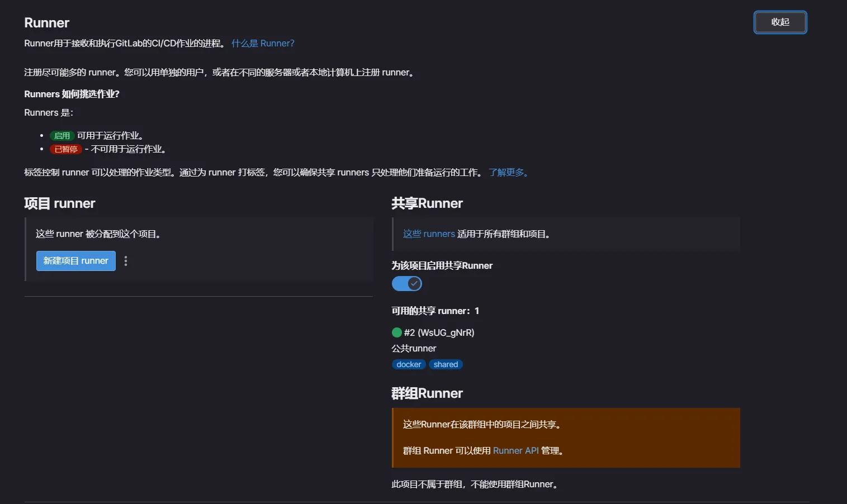Toggle the 为该项目启用共享Runner switch

(x=407, y=284)
